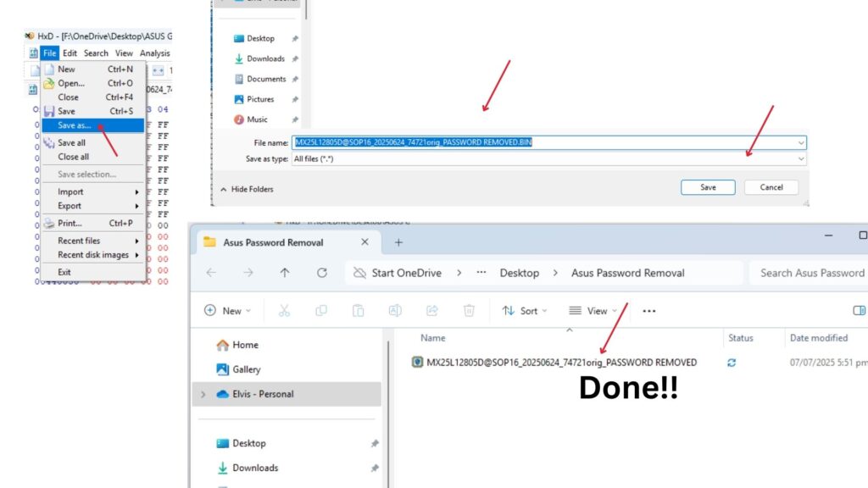Expand the Export submenu
The height and width of the screenshot is (488, 868).
pyautogui.click(x=93, y=206)
